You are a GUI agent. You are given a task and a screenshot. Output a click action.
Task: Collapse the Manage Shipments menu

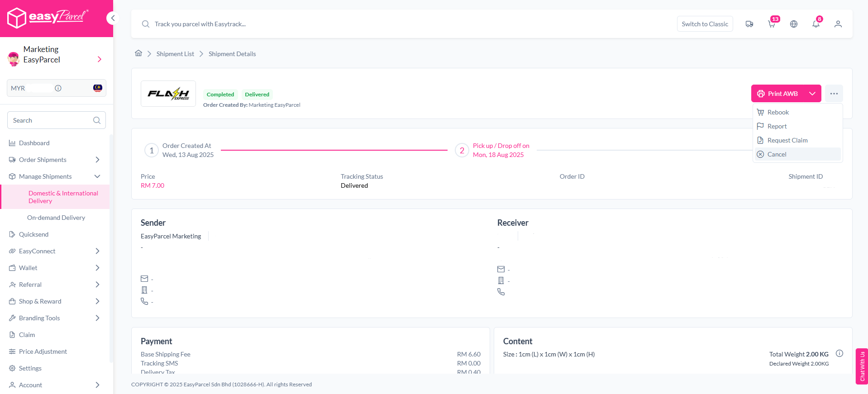[97, 176]
